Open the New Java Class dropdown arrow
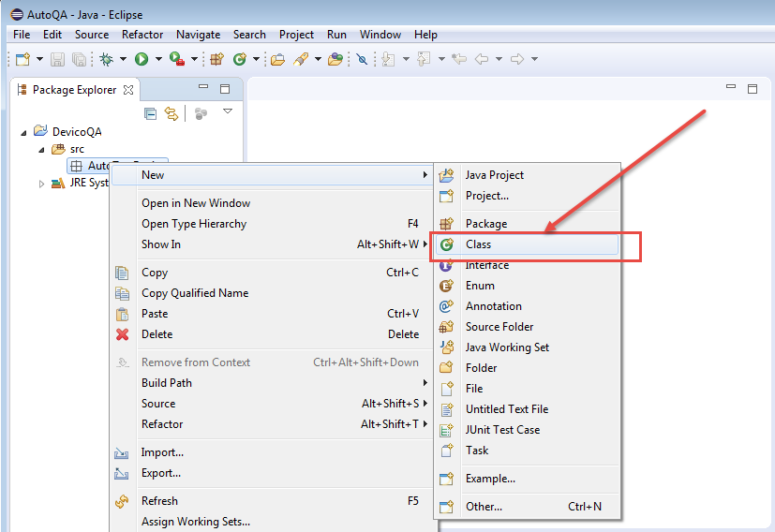This screenshot has height=532, width=775. (x=256, y=59)
